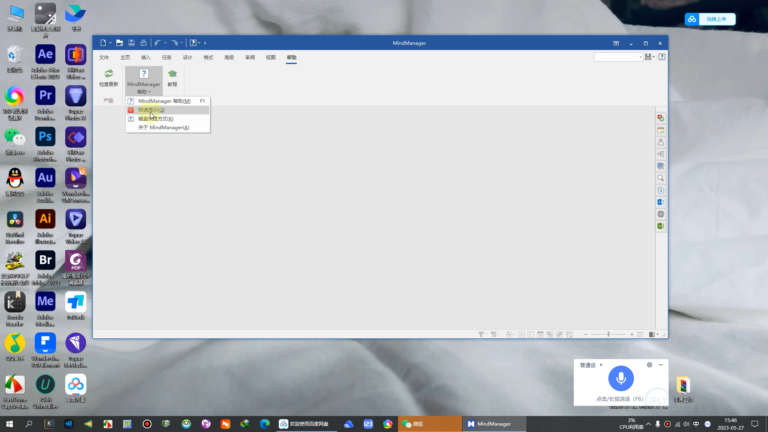Open the blue Outlook icon in right strip
768x432 pixels.
click(x=661, y=202)
